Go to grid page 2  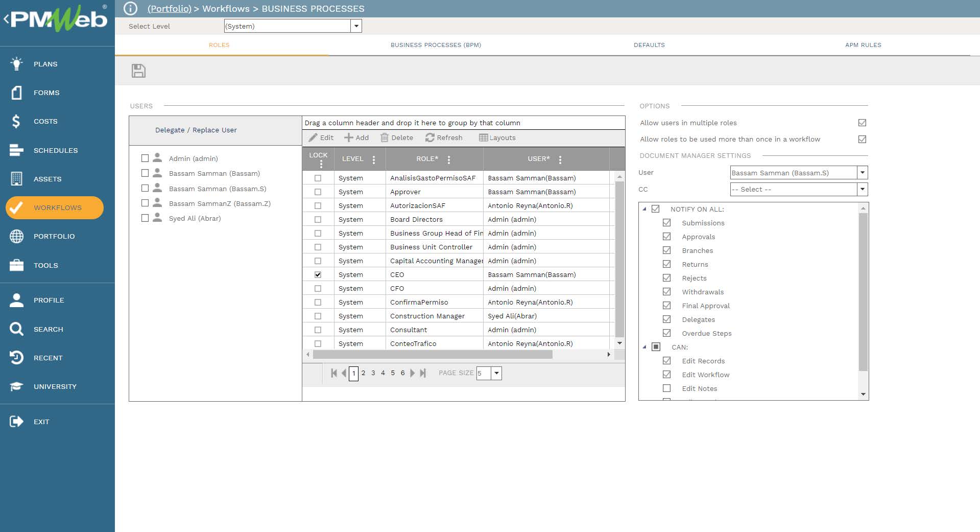(363, 373)
